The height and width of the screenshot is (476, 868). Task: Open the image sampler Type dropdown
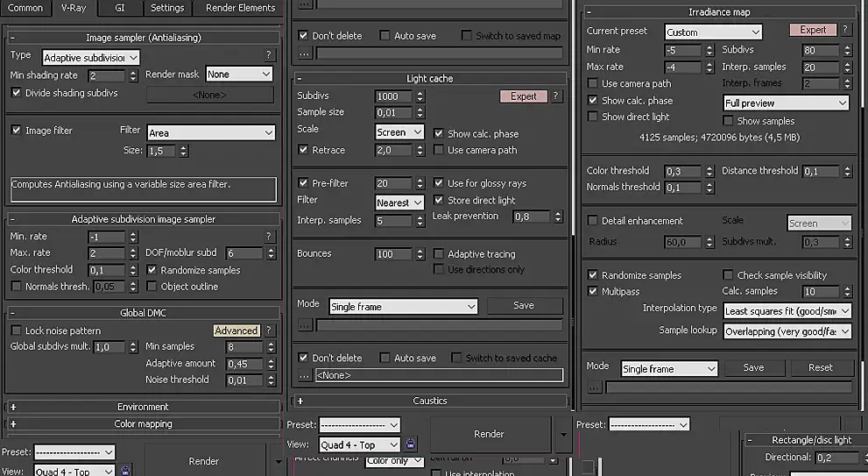coord(91,57)
